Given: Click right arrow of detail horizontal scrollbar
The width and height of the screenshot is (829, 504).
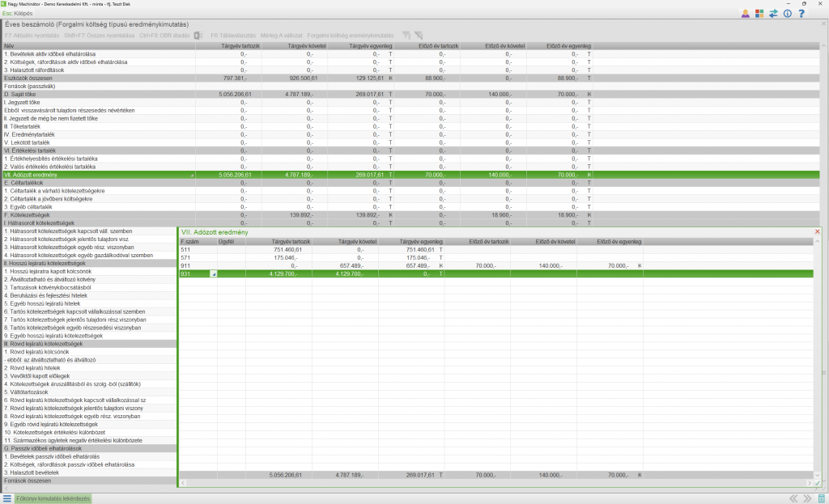Looking at the screenshot, I should click(810, 483).
